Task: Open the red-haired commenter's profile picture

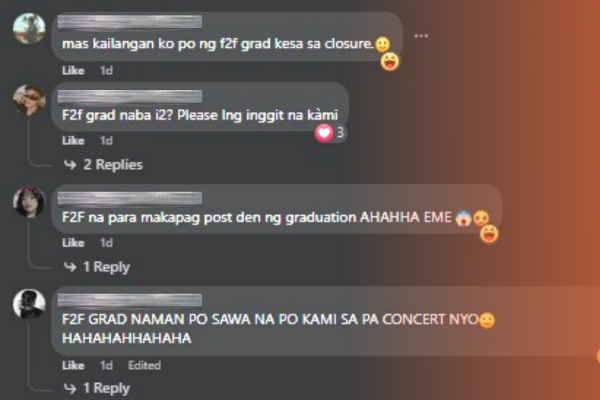Action: 29,202
